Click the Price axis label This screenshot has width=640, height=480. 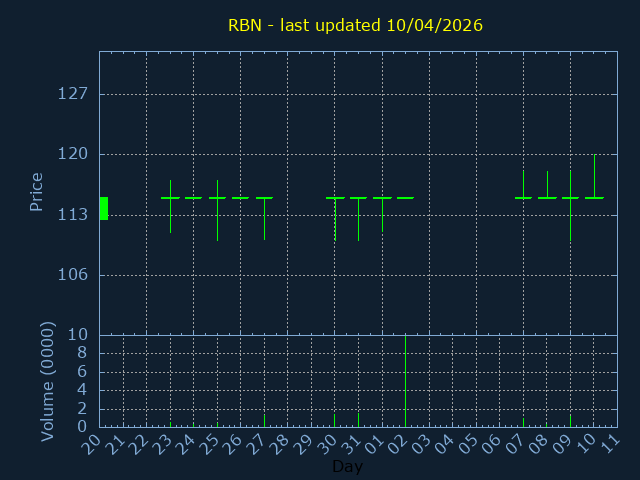[36, 192]
